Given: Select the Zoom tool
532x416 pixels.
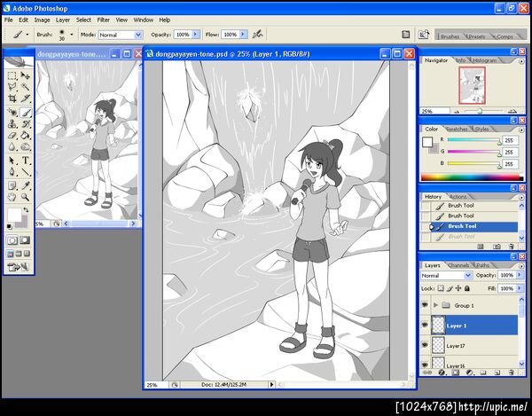Looking at the screenshot, I should (25, 197).
